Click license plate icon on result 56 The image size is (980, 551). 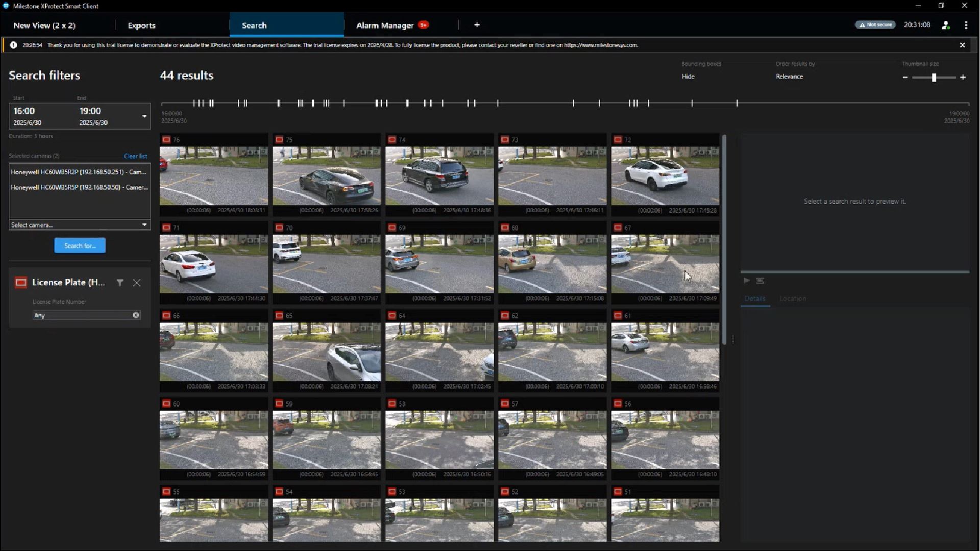[x=618, y=404]
